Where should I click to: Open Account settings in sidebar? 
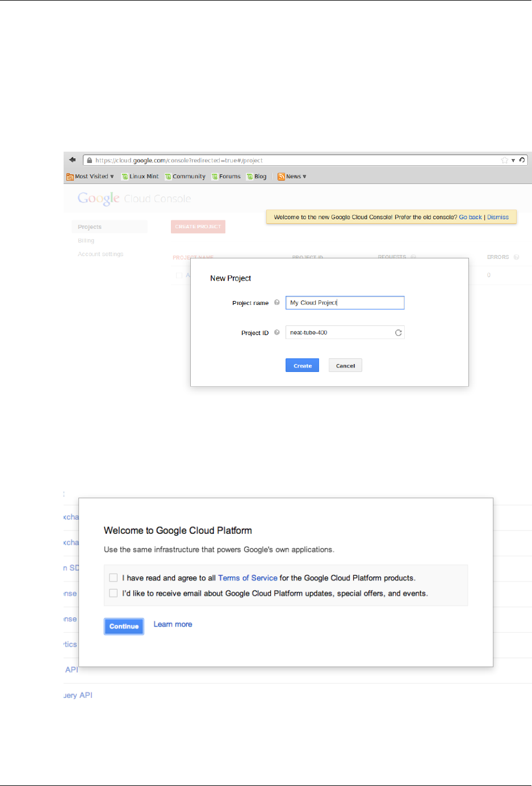[x=100, y=254]
